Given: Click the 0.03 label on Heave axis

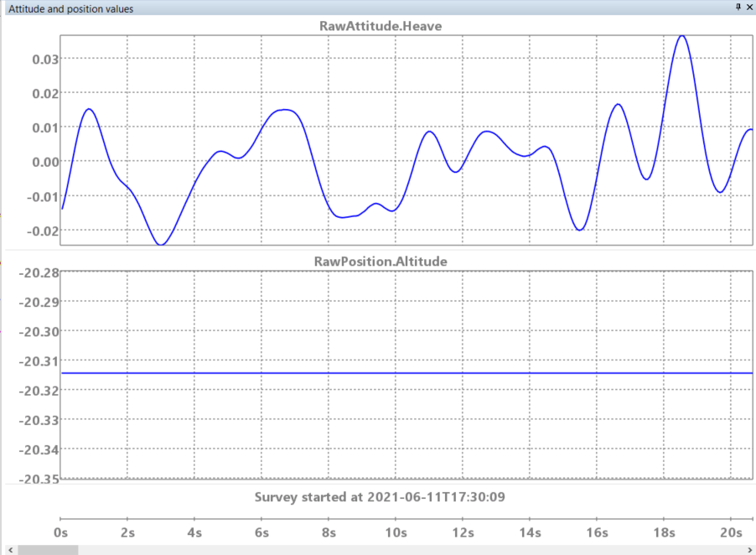Looking at the screenshot, I should pyautogui.click(x=45, y=60).
